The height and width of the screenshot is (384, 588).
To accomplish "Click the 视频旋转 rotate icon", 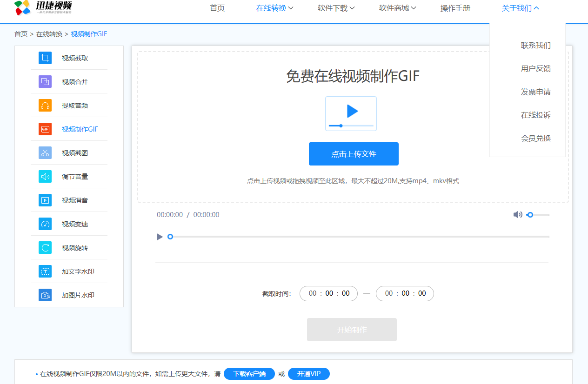I will coord(45,248).
